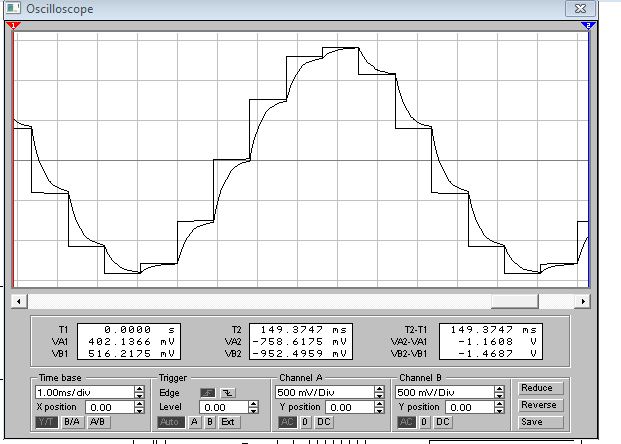This screenshot has width=621, height=444.
Task: Close the Oscilloscope window
Action: pyautogui.click(x=580, y=8)
